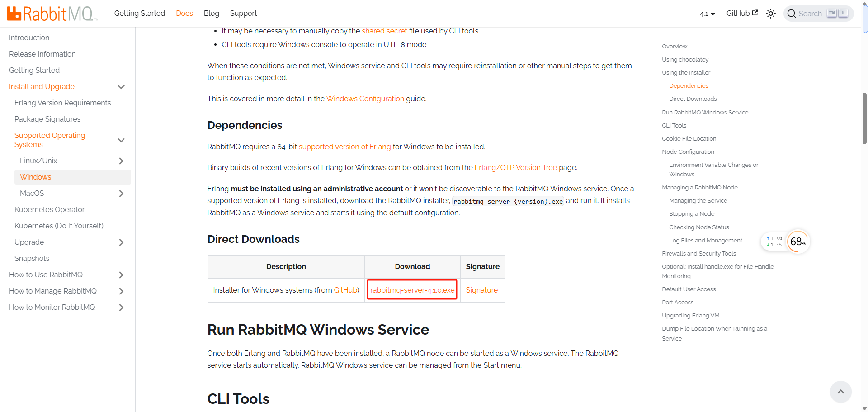Screen dimensions: 868x412
Task: Collapse the Supported Operating Systems section
Action: pos(121,140)
